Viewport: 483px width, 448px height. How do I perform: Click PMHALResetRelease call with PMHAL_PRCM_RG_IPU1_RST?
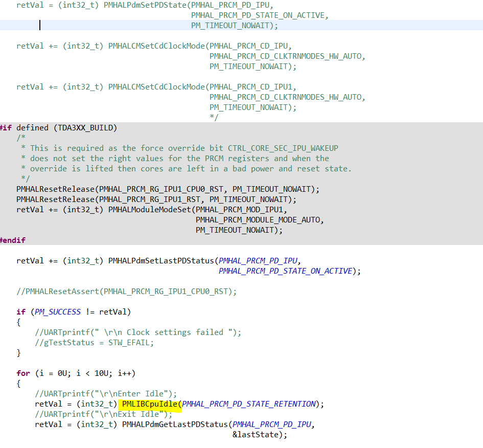click(156, 199)
